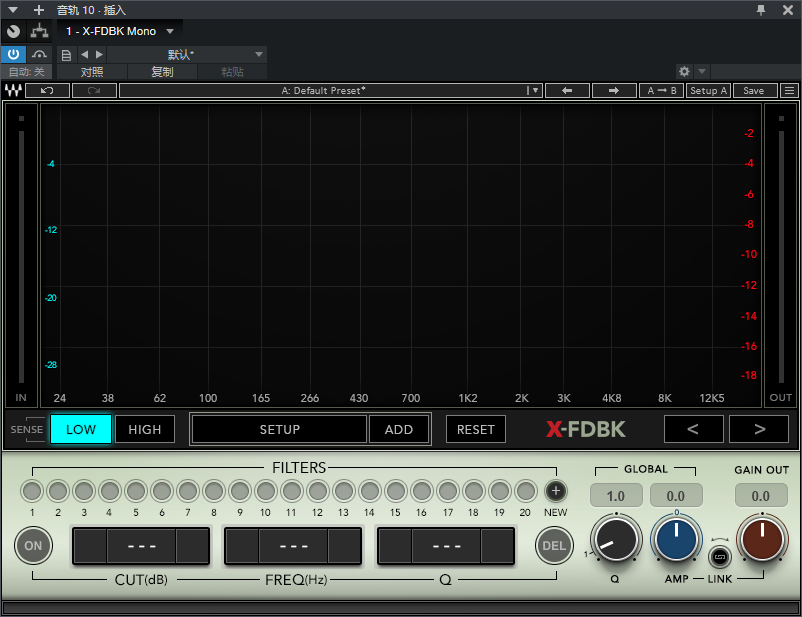The image size is (802, 617).
Task: Select filter 1 indicator
Action: (x=32, y=491)
